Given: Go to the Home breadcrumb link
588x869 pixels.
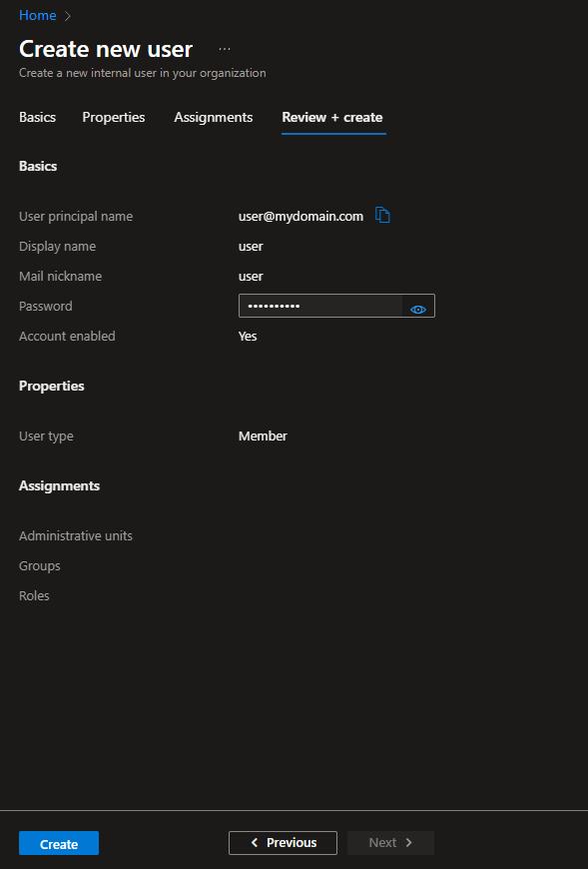Looking at the screenshot, I should (37, 16).
